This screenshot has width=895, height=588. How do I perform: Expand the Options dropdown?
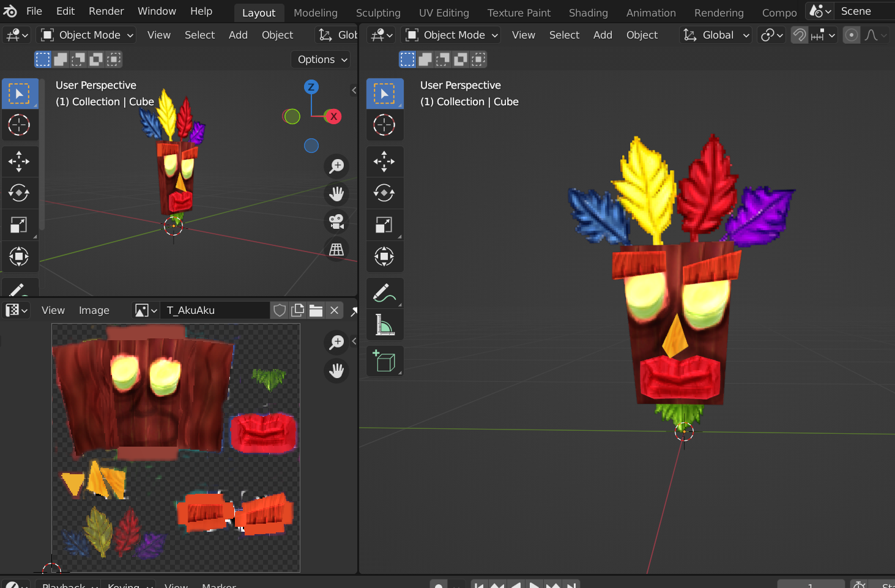(x=321, y=59)
